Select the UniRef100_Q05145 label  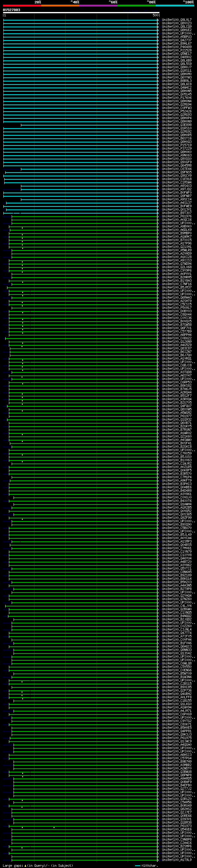177,95
